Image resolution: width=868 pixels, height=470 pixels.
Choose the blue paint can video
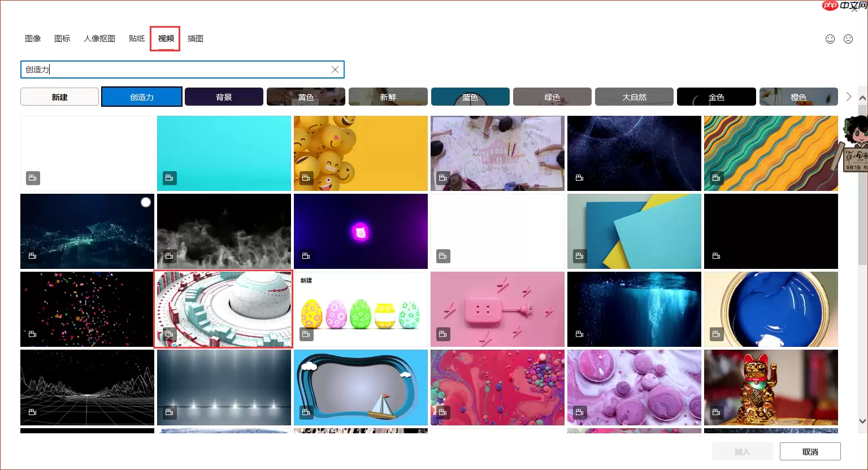(x=771, y=309)
